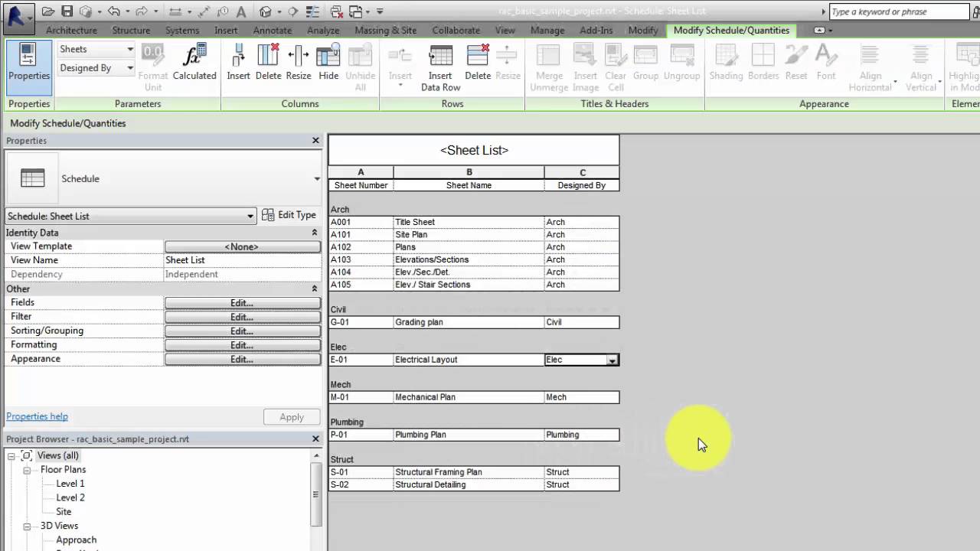Switch to the Annotate ribbon tab
Image resolution: width=980 pixels, height=551 pixels.
(x=272, y=30)
